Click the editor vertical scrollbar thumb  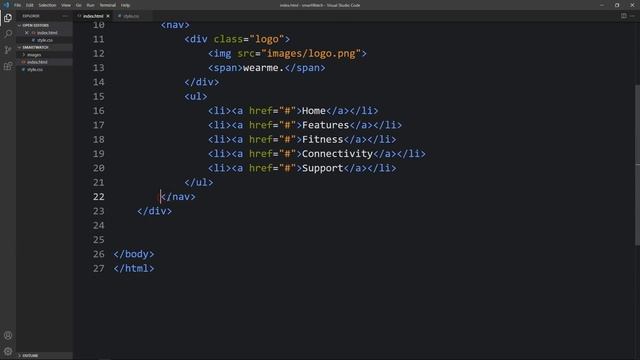pos(638,165)
